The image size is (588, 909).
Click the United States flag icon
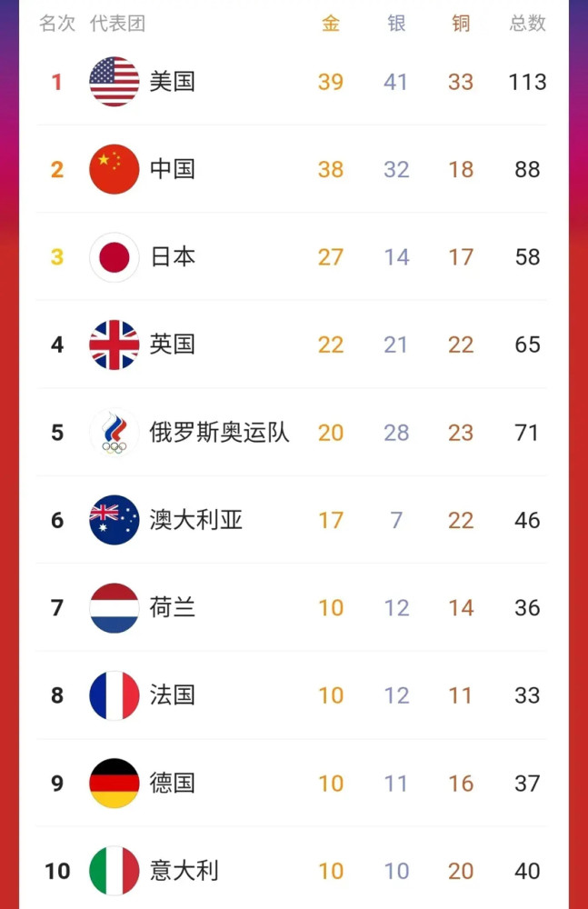[x=115, y=82]
